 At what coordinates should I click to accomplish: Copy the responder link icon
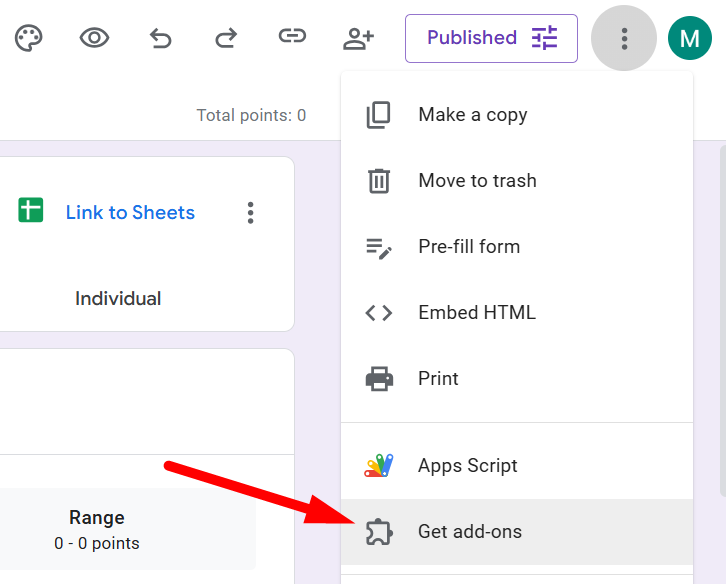pyautogui.click(x=292, y=38)
